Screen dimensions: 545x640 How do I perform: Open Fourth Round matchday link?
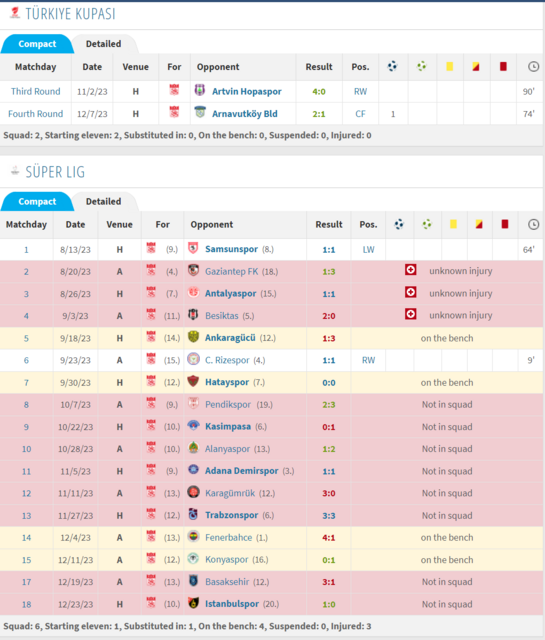point(36,113)
